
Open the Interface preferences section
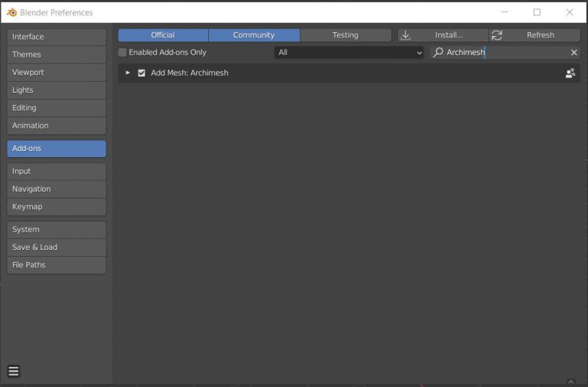point(57,37)
